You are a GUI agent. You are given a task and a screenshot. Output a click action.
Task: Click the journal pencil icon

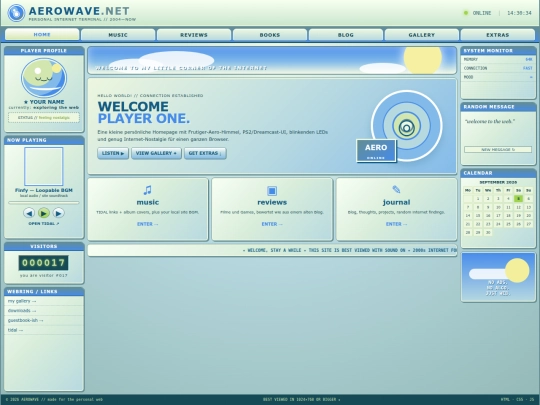[396, 189]
